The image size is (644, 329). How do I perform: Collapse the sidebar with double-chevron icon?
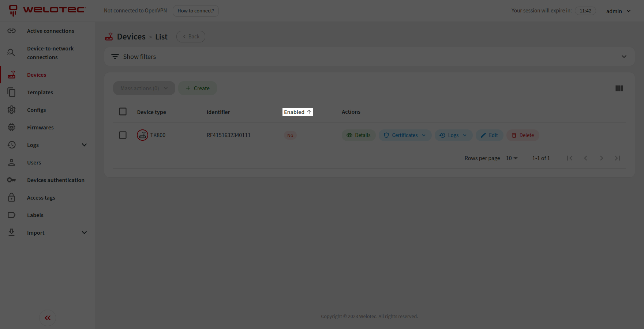point(48,318)
